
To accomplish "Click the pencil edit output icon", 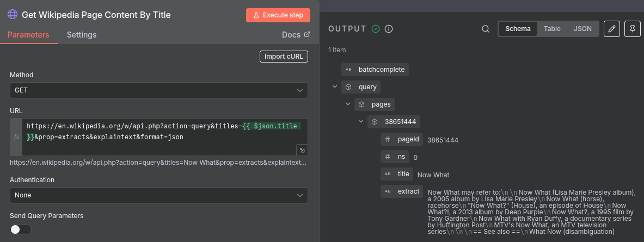I will (x=612, y=29).
